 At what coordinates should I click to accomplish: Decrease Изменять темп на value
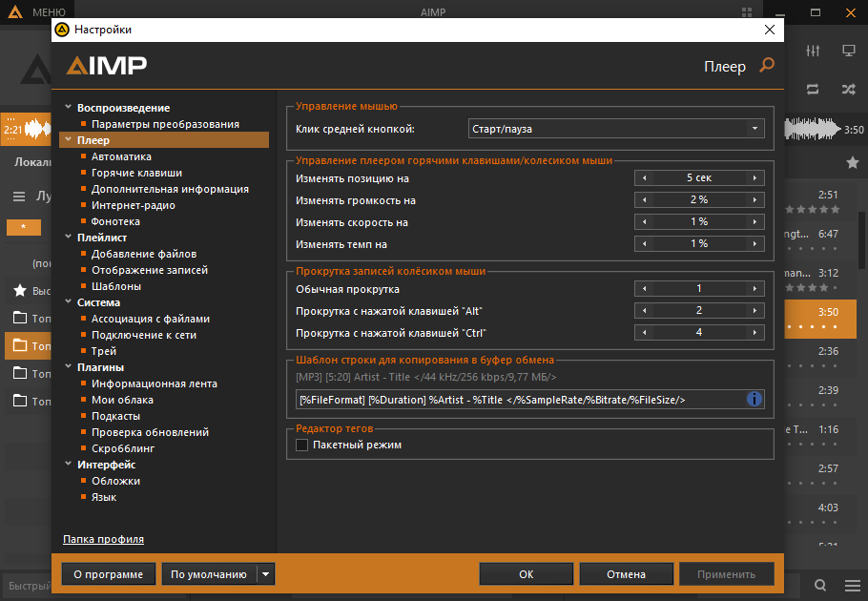pyautogui.click(x=645, y=244)
